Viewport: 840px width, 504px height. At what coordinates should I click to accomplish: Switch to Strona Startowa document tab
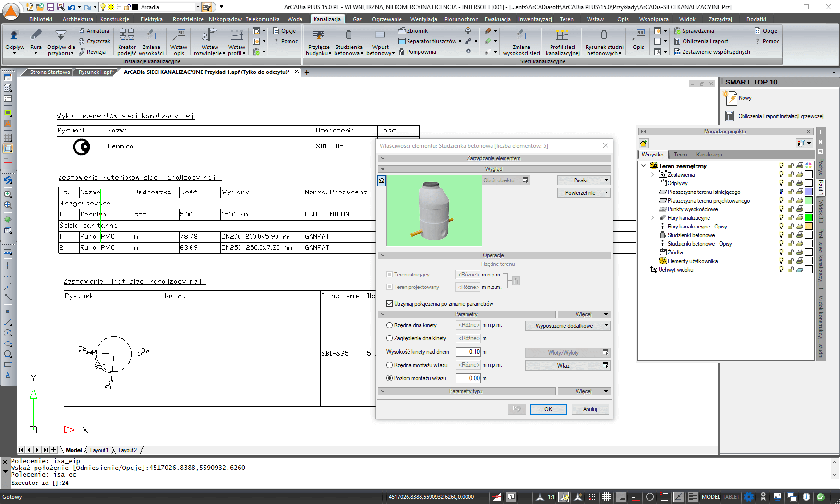tap(50, 72)
